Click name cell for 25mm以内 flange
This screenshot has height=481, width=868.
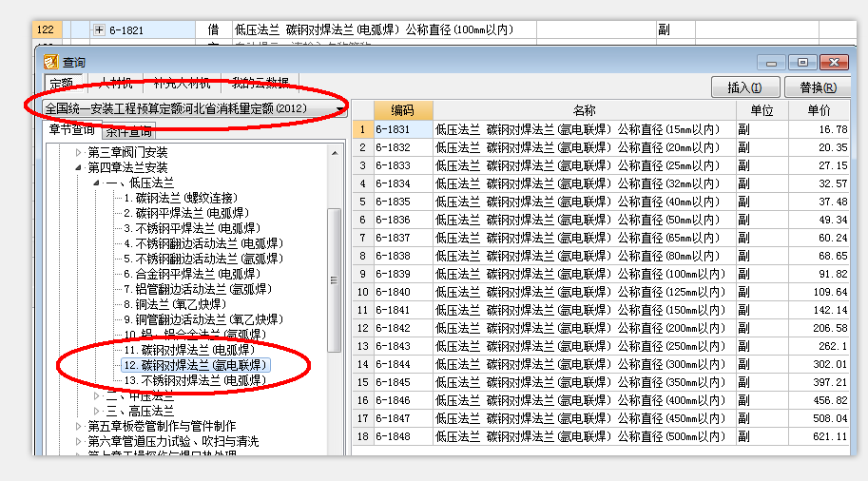point(585,165)
